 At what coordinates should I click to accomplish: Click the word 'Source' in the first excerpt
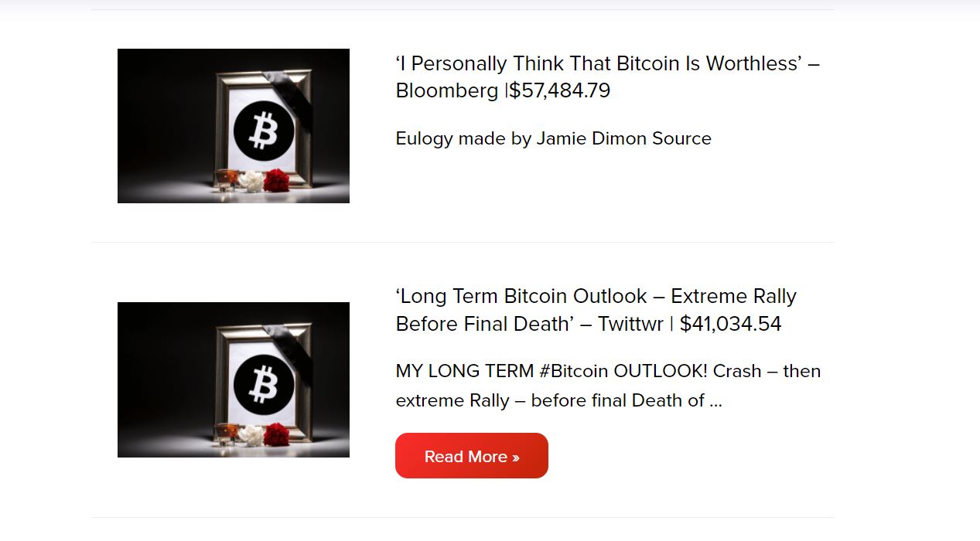[681, 139]
